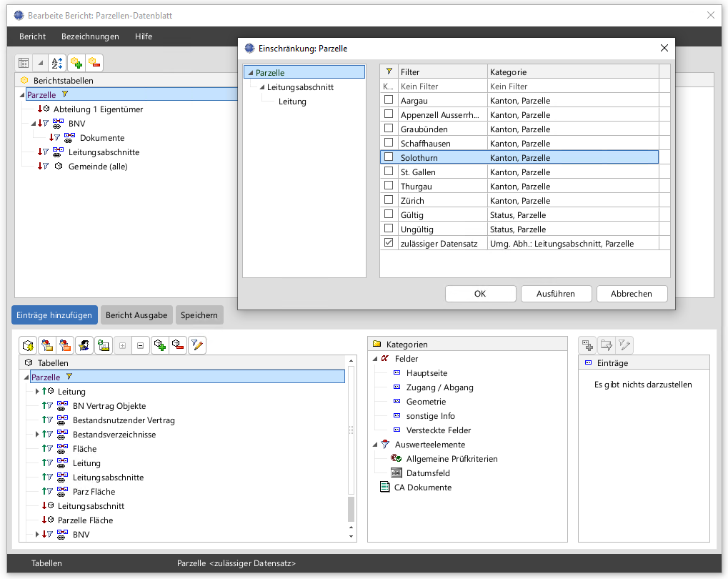Enable the Thurgau filter checkbox
Viewport: 728px width, 579px height.
389,185
